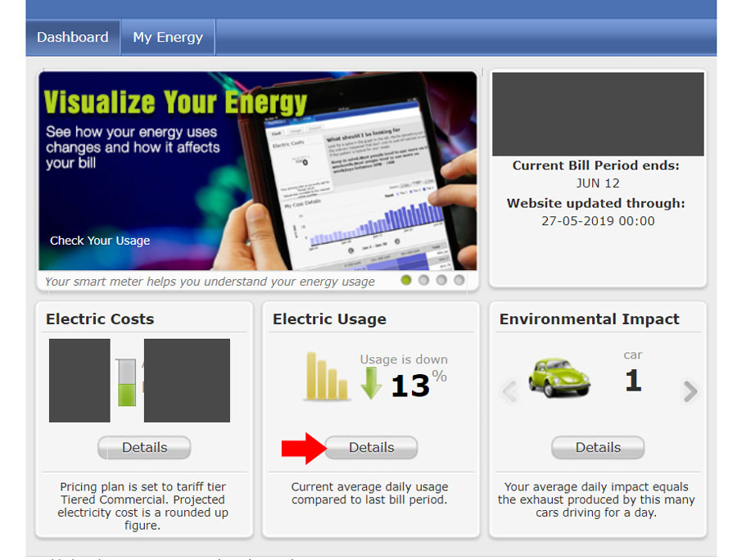Click the 27-05-2019 00:00 update timestamp
The image size is (737, 560).
[598, 221]
